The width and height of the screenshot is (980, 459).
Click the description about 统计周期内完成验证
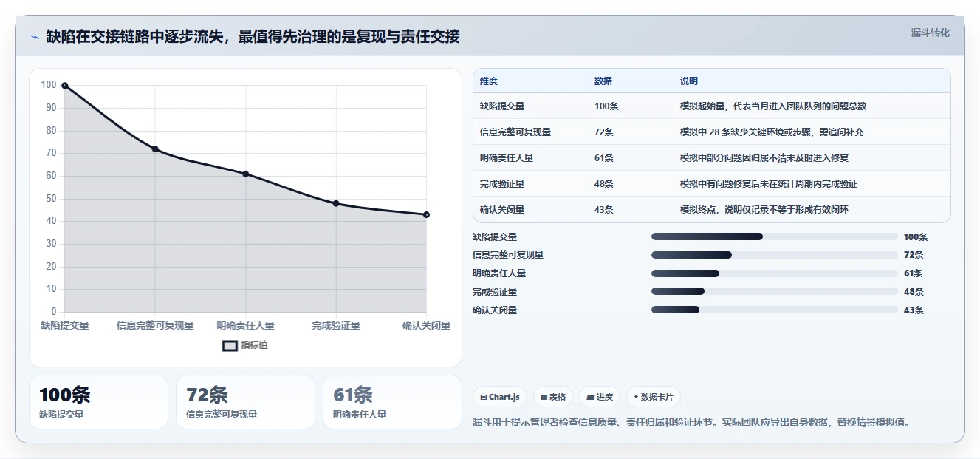769,184
